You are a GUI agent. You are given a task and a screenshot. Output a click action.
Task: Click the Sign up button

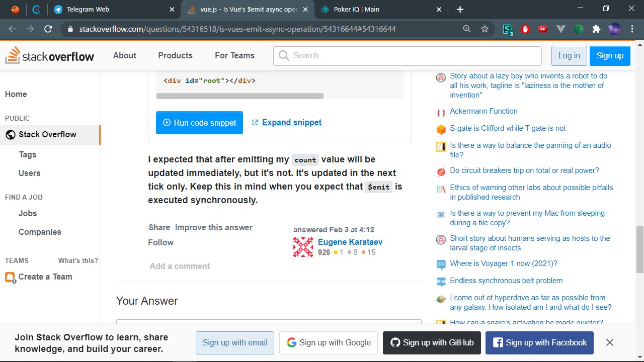point(610,56)
